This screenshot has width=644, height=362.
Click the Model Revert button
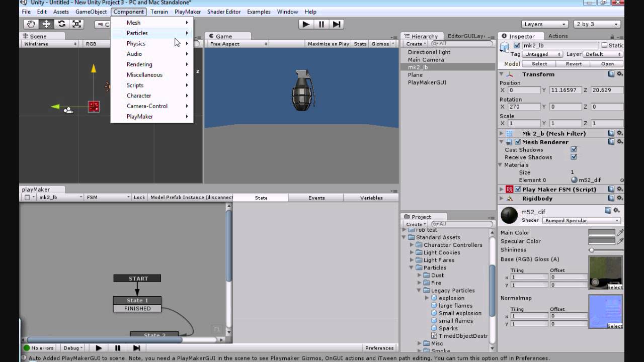point(574,64)
